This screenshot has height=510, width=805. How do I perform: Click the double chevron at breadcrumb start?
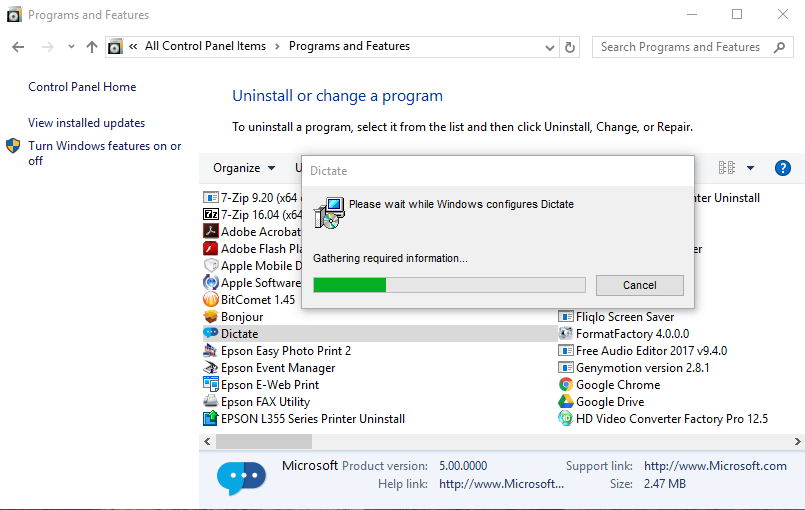point(133,46)
